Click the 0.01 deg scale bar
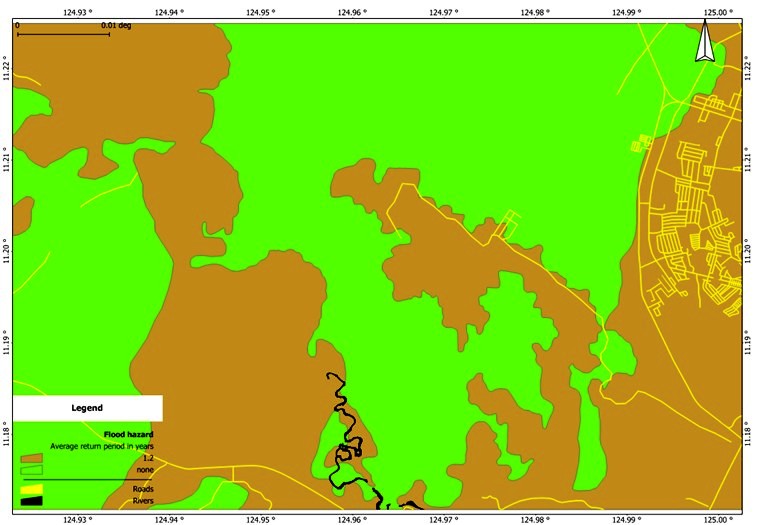760x525 pixels. pyautogui.click(x=63, y=35)
